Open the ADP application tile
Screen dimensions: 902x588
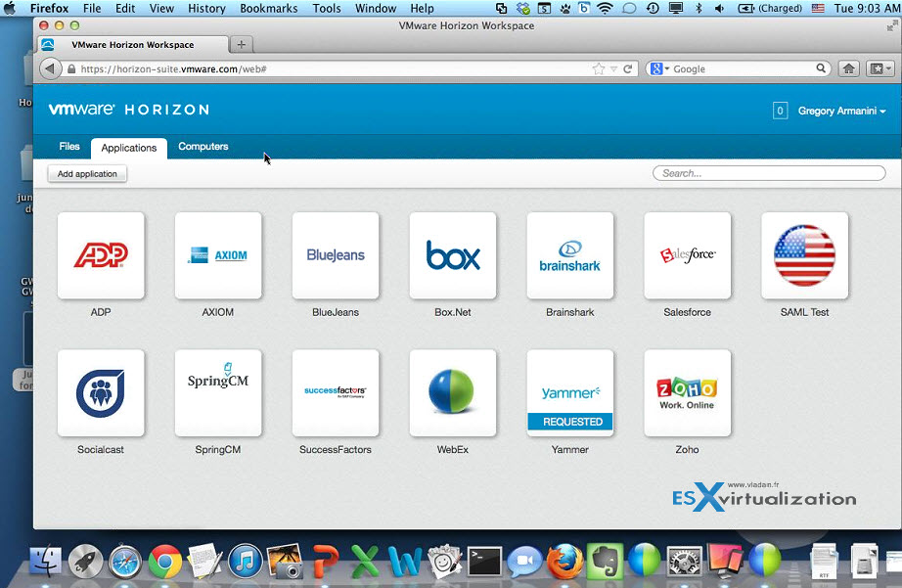coord(101,255)
